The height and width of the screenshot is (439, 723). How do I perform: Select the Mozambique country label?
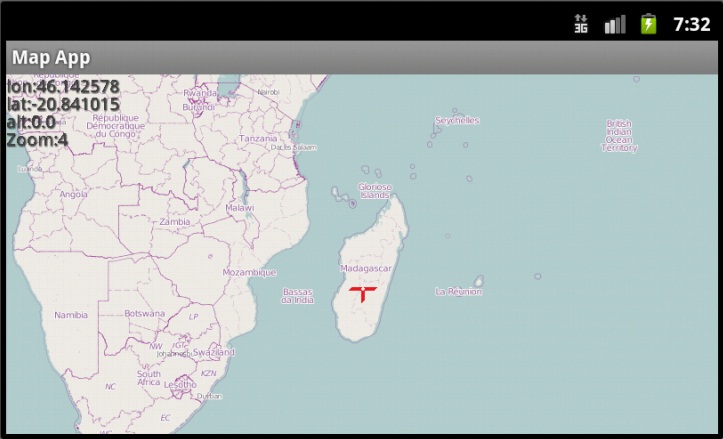pyautogui.click(x=249, y=272)
